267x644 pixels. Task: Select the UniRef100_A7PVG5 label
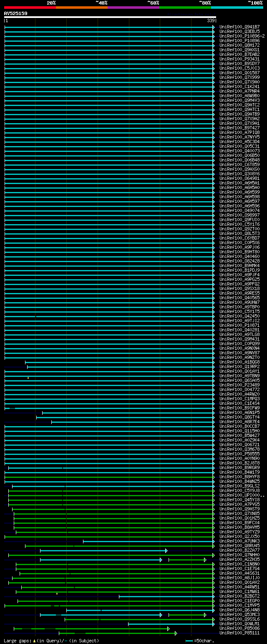coord(239,504)
